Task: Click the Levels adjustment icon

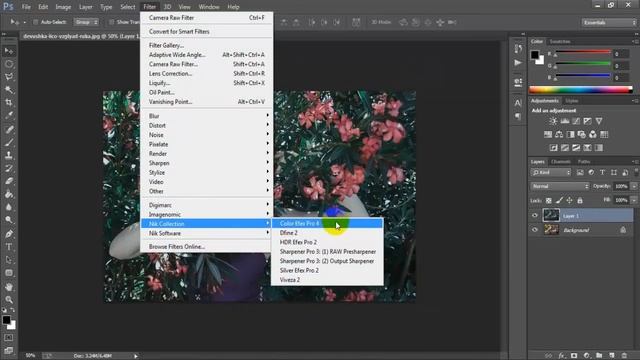Action: (x=565, y=121)
